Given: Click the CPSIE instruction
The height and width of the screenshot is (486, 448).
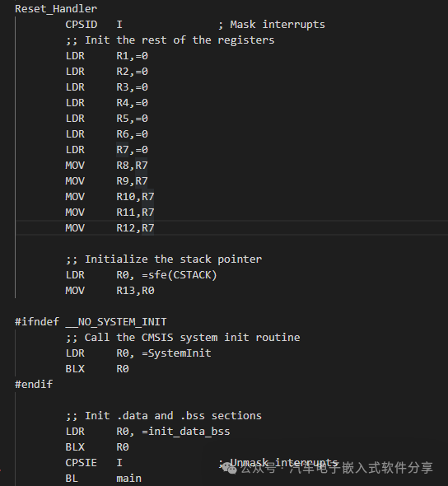Looking at the screenshot, I should (82, 463).
